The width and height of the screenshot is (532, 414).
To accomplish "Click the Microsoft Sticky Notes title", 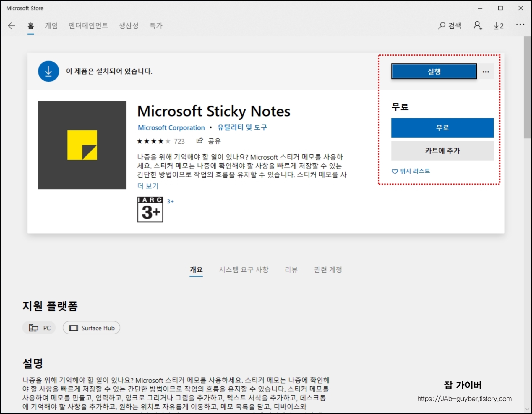I will 214,111.
